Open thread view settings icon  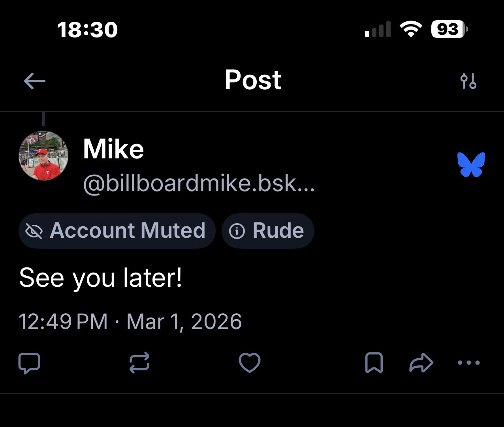(x=468, y=81)
